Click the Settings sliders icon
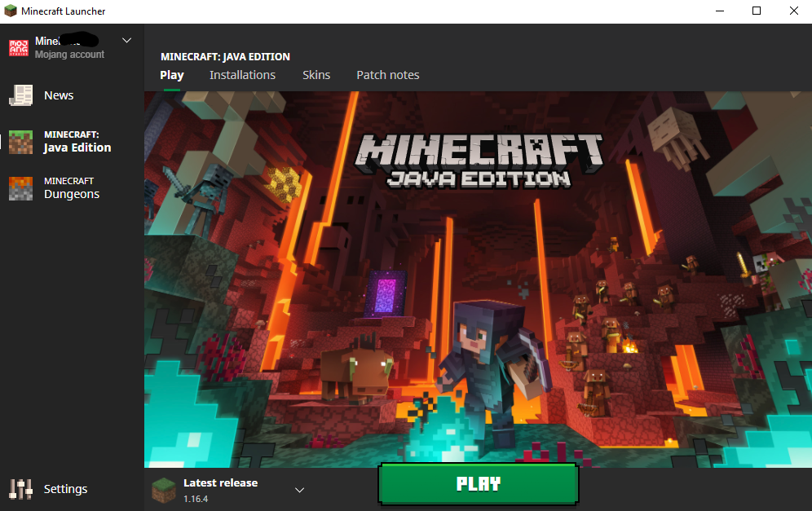Image resolution: width=812 pixels, height=511 pixels. click(x=20, y=489)
